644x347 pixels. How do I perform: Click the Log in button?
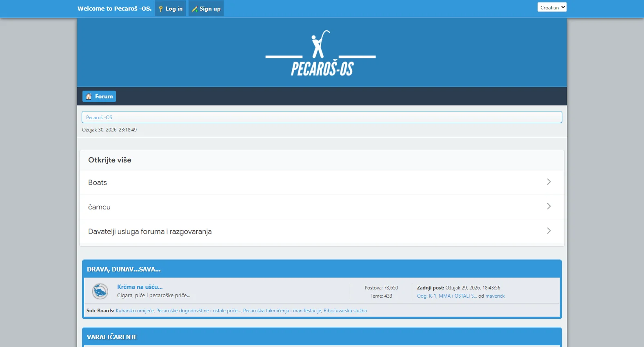170,9
